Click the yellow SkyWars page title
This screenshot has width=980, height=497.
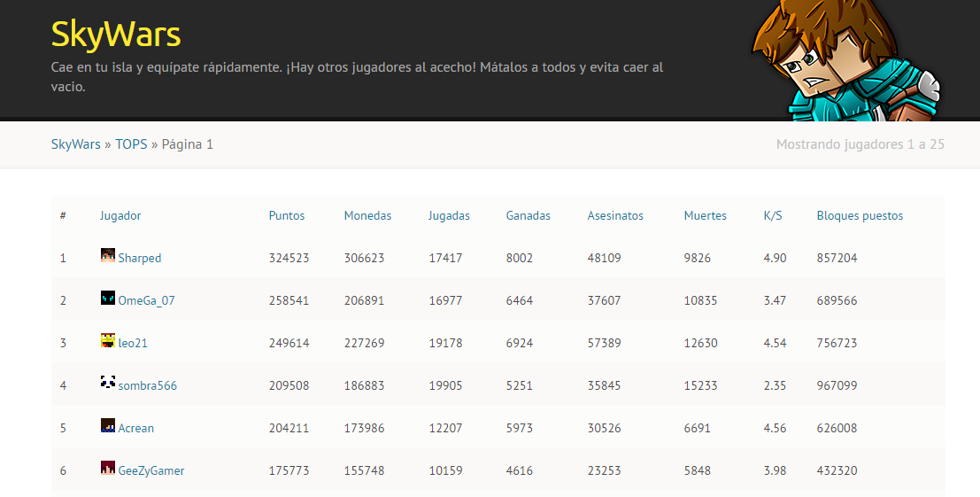click(x=116, y=35)
